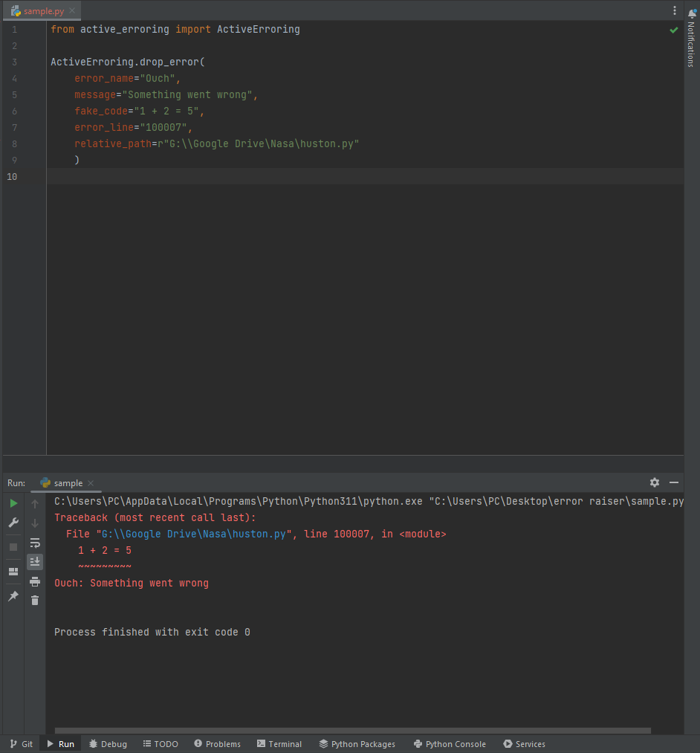Hide the Run panel with minimize chevron
Viewport: 700px width, 753px height.
point(674,482)
